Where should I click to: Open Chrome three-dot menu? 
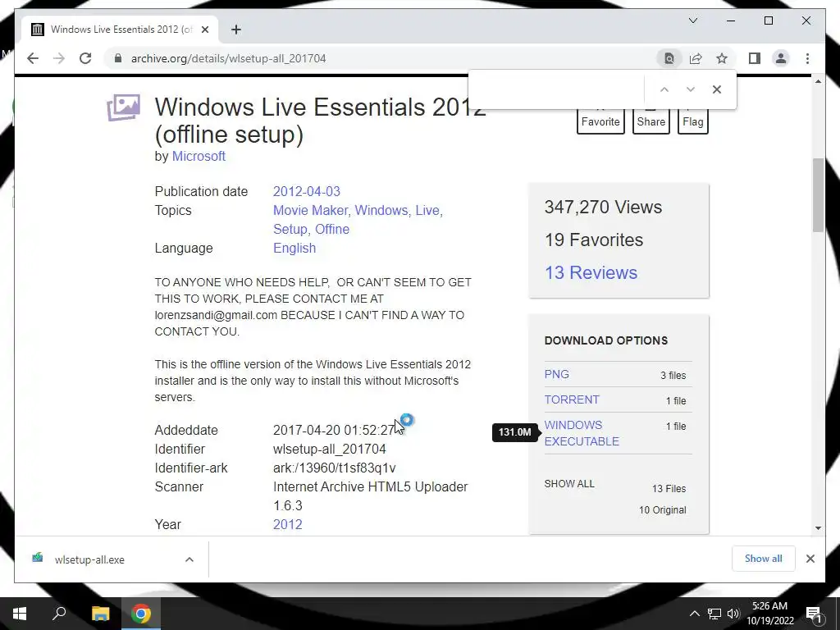point(807,58)
